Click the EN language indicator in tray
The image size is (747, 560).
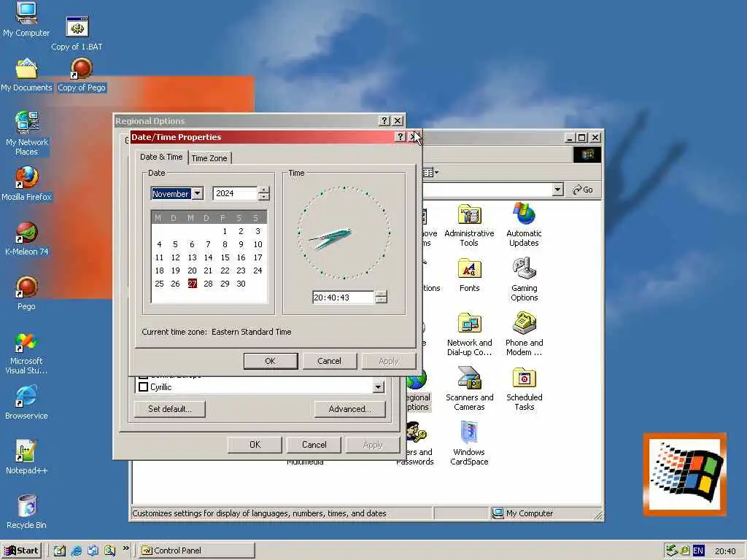tap(698, 551)
